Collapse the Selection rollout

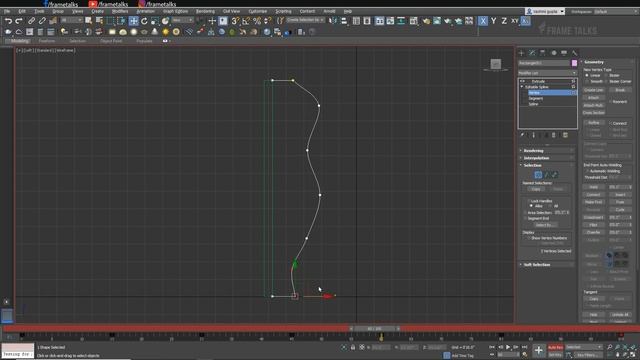[x=547, y=165]
